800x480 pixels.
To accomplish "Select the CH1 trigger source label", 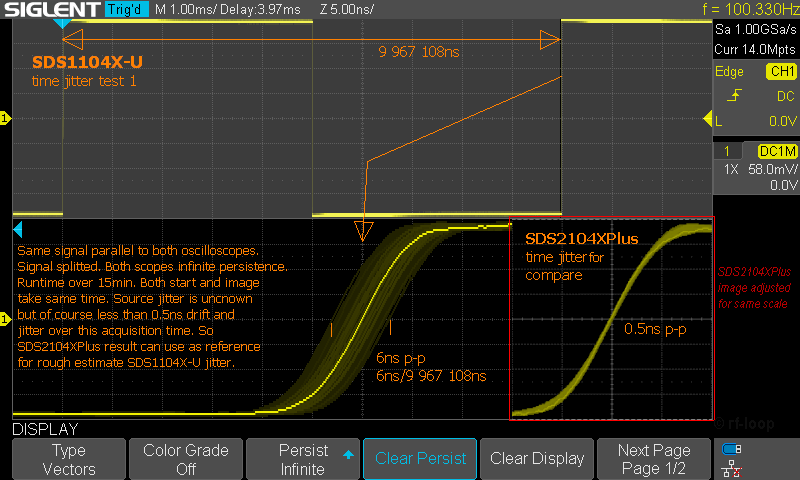I will pos(781,71).
